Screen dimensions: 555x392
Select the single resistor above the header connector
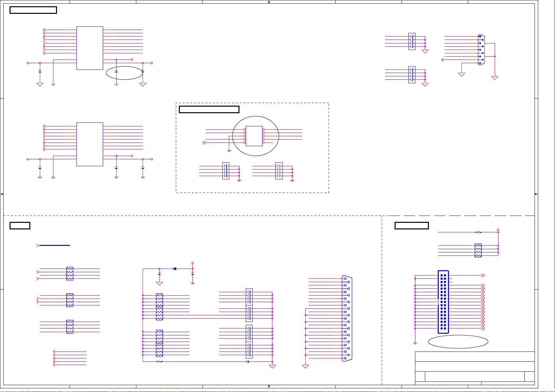[x=478, y=232]
